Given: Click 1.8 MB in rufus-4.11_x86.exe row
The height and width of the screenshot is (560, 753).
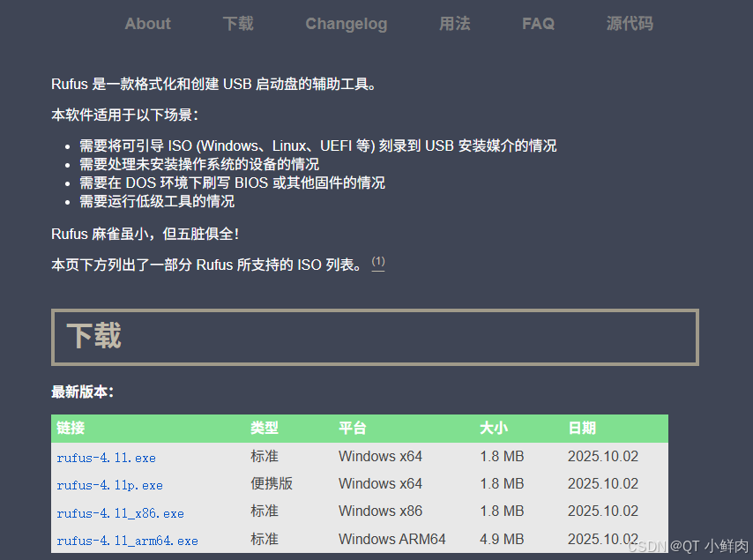Looking at the screenshot, I should 502,511.
